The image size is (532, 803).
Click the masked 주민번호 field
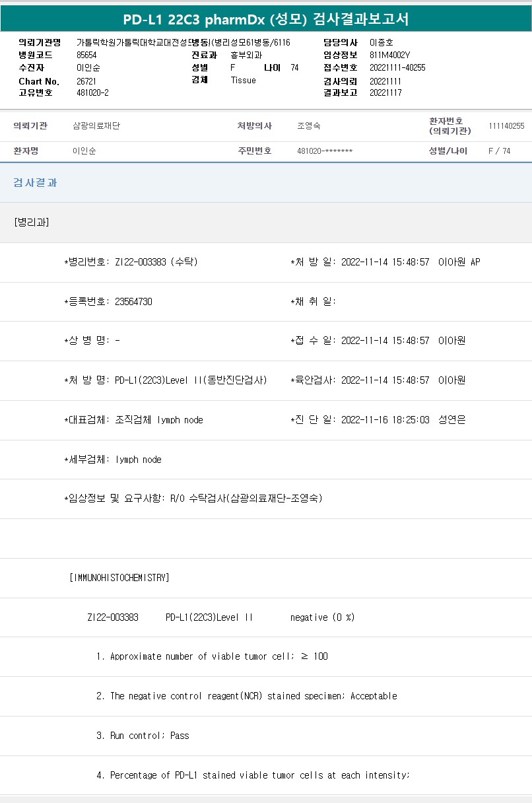click(x=325, y=151)
